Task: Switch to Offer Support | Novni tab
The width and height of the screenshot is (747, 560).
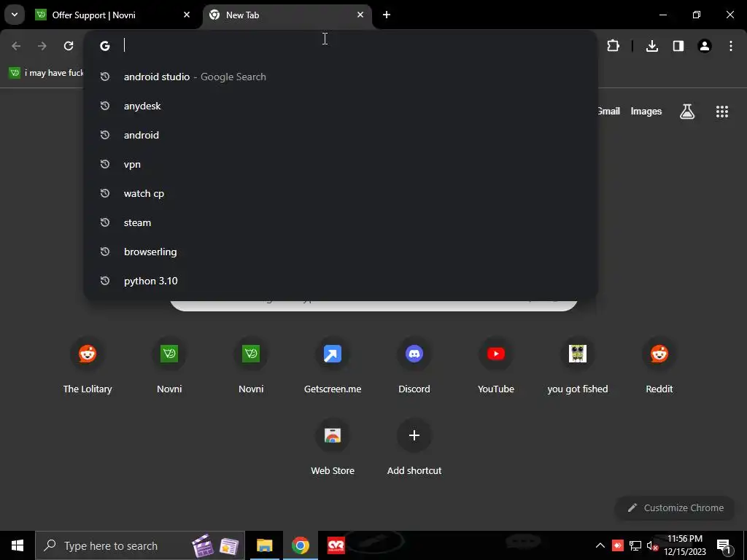Action: tap(112, 15)
